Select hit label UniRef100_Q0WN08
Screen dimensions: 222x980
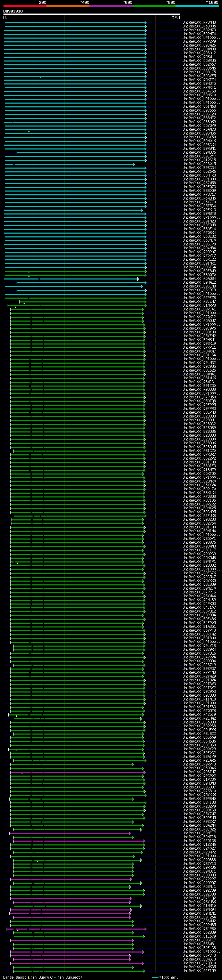coord(199,49)
